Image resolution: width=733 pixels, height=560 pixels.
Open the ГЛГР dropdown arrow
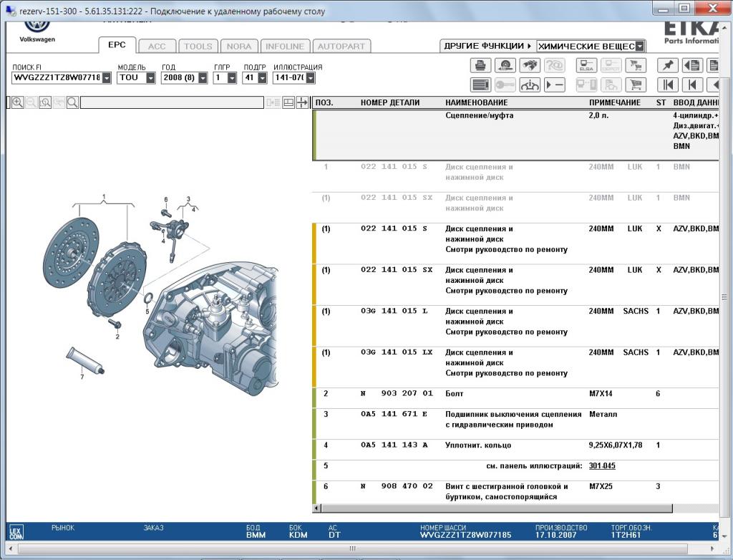tap(232, 77)
